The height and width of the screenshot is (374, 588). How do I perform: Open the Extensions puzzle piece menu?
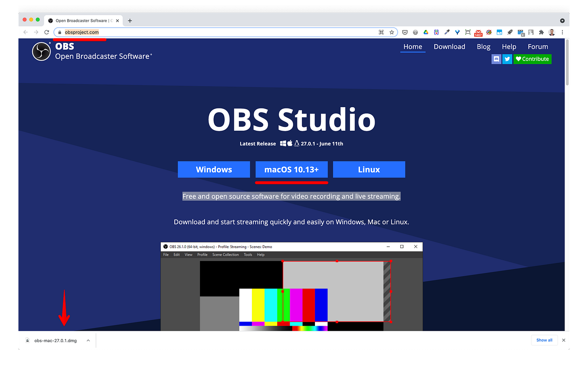541,32
